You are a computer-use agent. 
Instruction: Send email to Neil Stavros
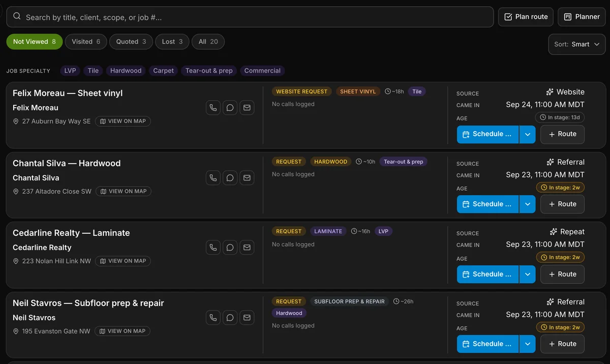click(247, 318)
